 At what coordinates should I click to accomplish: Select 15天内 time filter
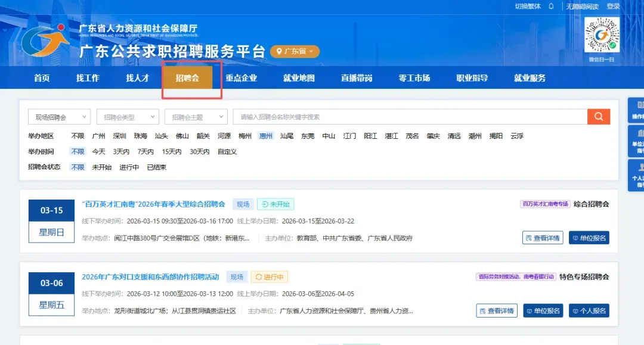[172, 151]
